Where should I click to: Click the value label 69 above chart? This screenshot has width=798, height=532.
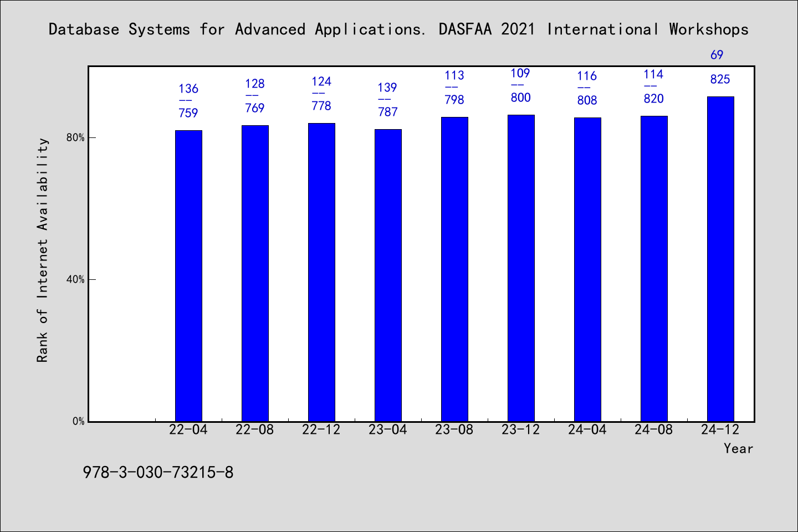pyautogui.click(x=717, y=55)
